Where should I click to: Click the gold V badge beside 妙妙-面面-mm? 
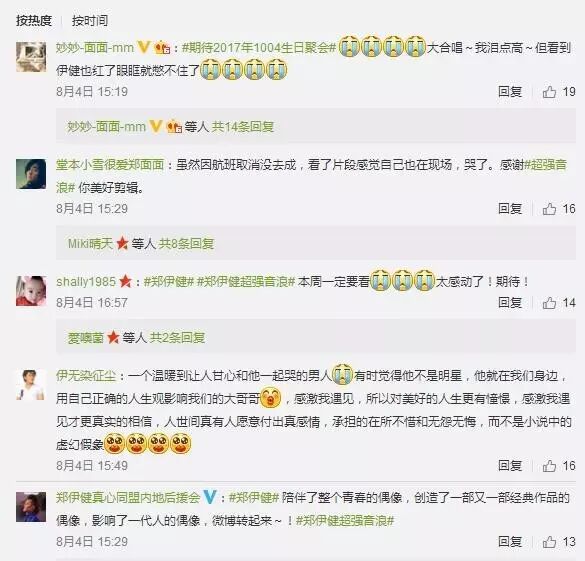click(x=144, y=47)
